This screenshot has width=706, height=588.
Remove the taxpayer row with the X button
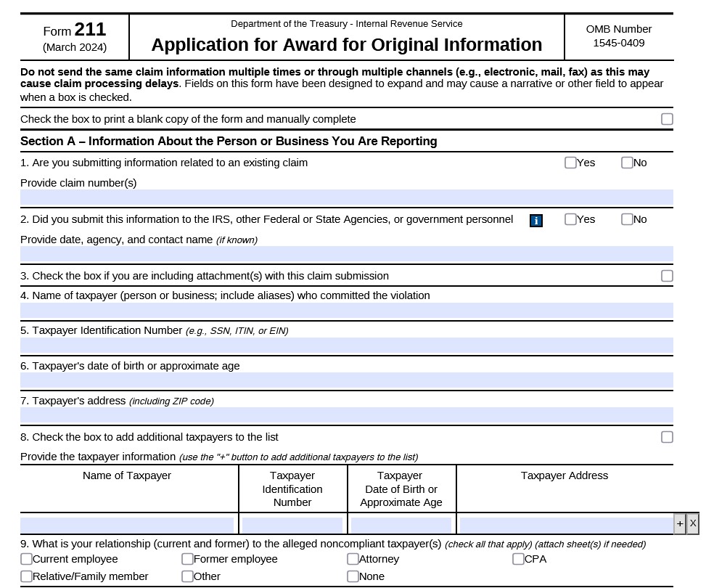692,523
